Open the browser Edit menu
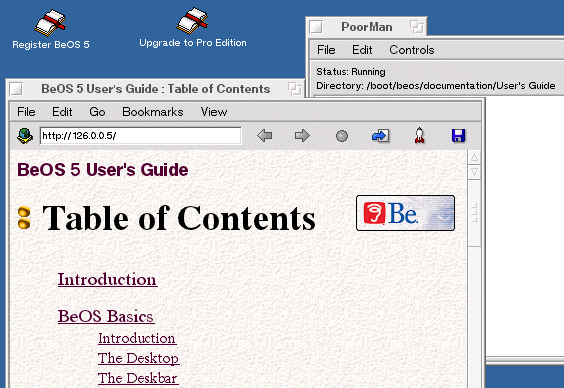 click(x=62, y=112)
